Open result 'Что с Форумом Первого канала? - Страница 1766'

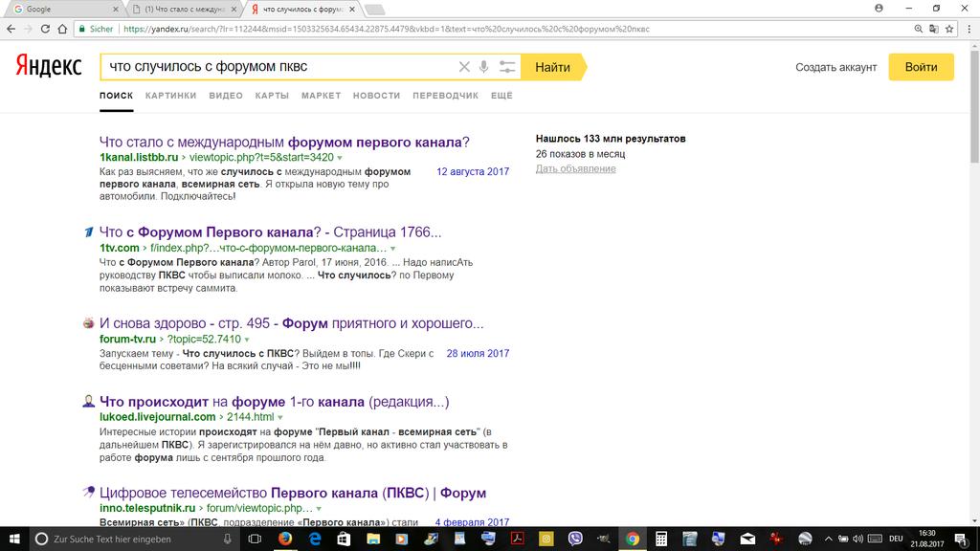pos(270,231)
